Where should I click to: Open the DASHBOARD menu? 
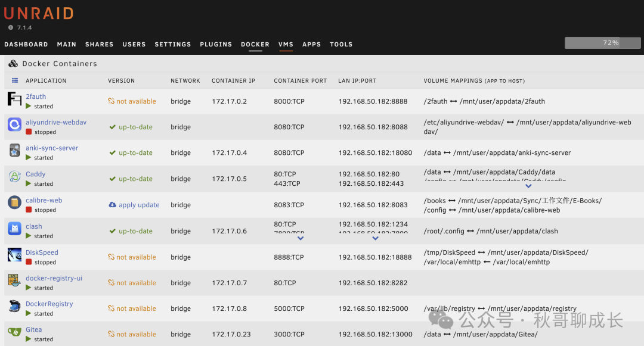[26, 44]
